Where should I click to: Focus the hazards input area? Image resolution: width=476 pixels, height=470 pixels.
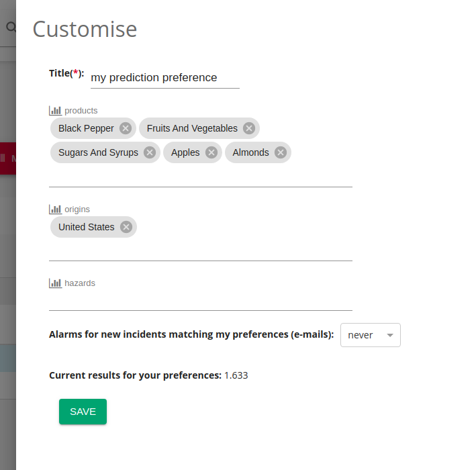200,301
